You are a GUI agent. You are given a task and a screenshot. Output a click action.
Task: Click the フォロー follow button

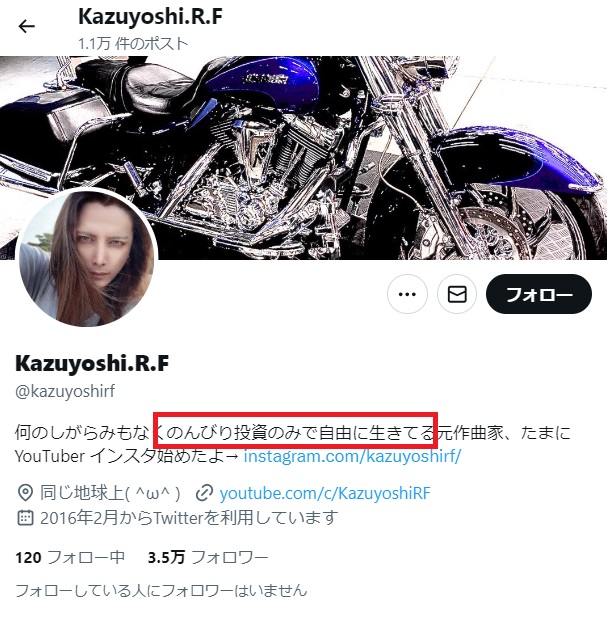[539, 294]
